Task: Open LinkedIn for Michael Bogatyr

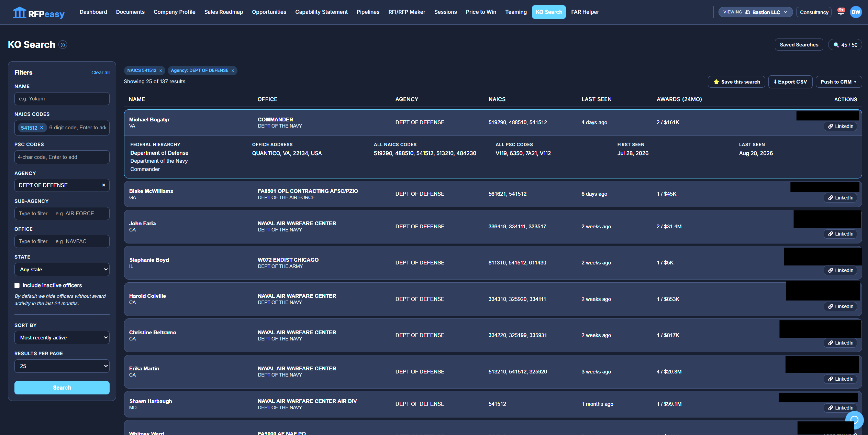Action: [840, 126]
